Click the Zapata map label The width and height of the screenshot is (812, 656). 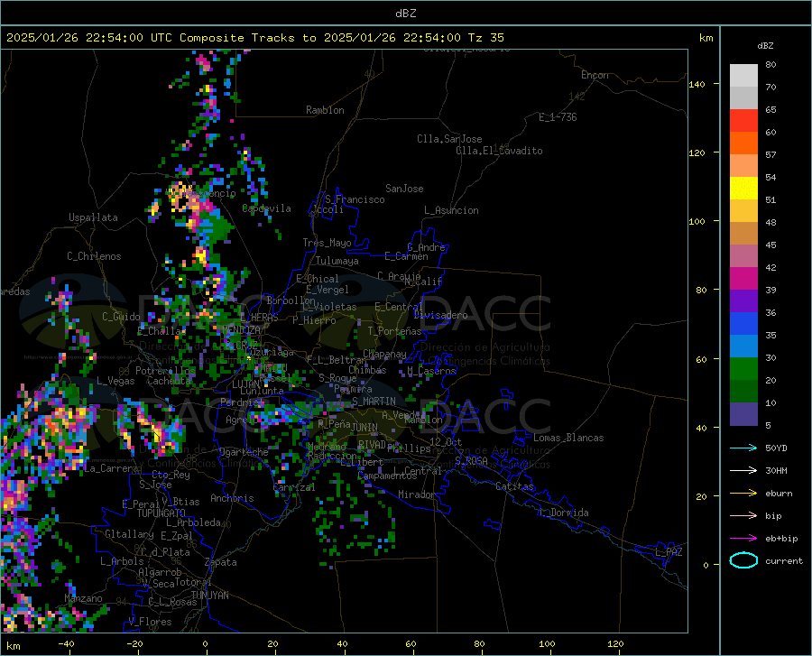click(x=221, y=562)
